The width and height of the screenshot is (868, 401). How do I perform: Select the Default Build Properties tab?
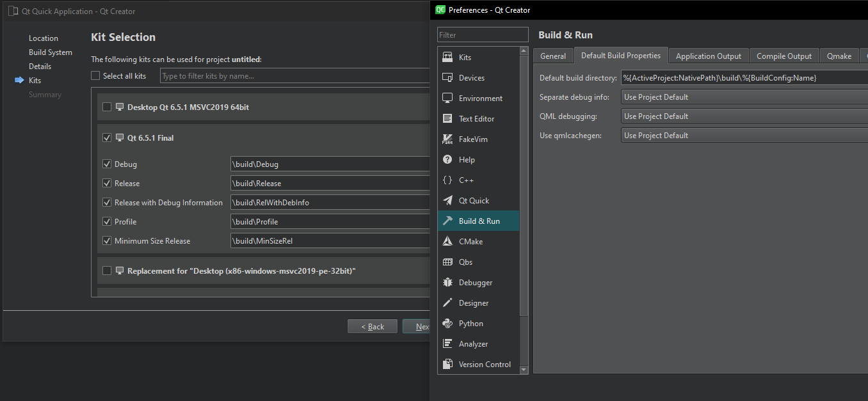click(x=621, y=56)
